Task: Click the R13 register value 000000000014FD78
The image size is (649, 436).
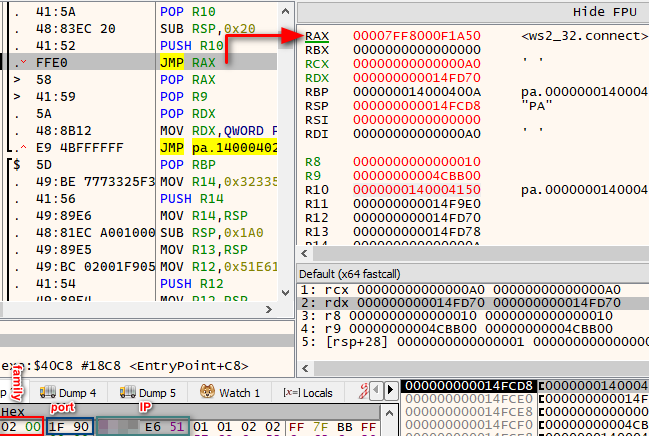Action: [417, 231]
